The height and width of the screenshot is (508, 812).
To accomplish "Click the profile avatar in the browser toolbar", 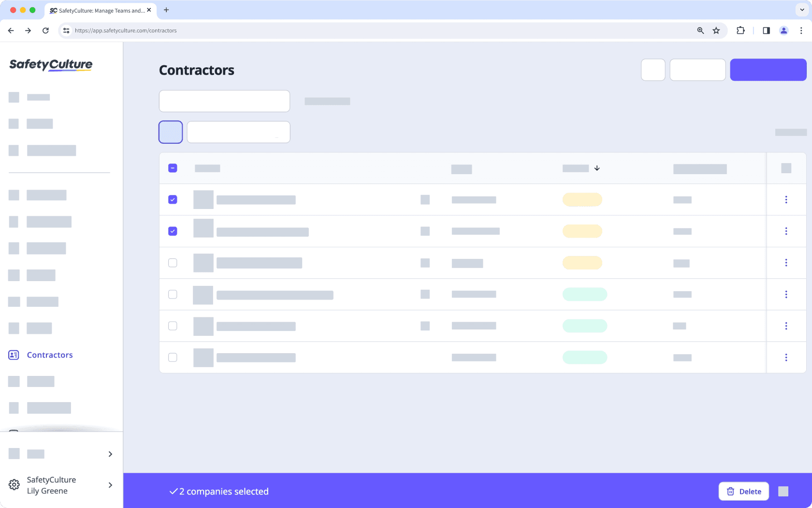I will pos(783,30).
